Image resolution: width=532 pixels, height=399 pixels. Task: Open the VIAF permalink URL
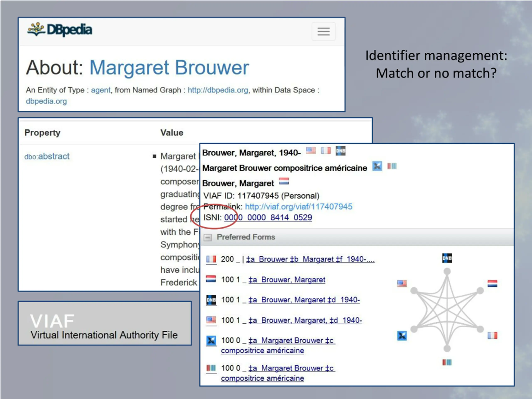[x=298, y=206]
